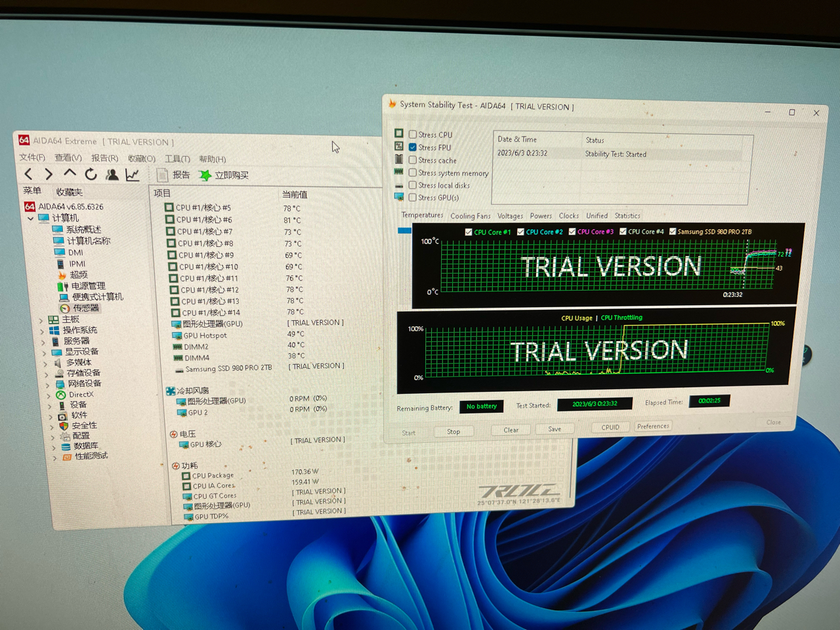
Task: Open the user profile toolbar icon
Action: pos(112,175)
